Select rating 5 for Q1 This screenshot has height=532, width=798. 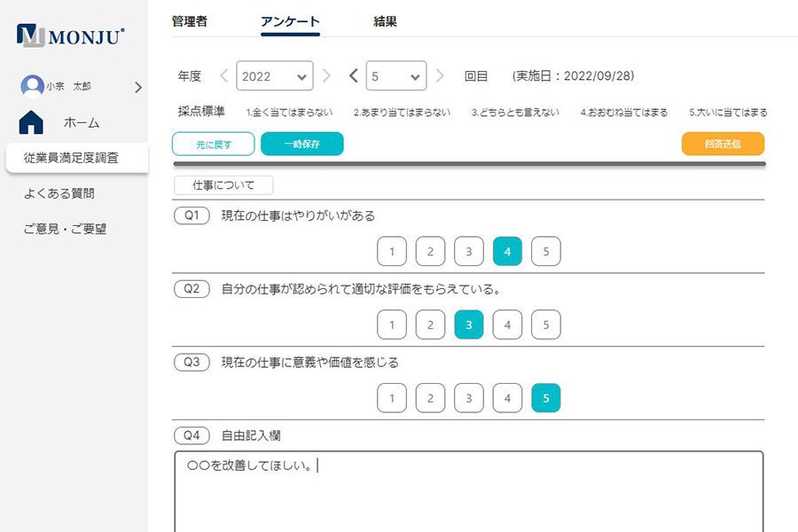pos(546,252)
